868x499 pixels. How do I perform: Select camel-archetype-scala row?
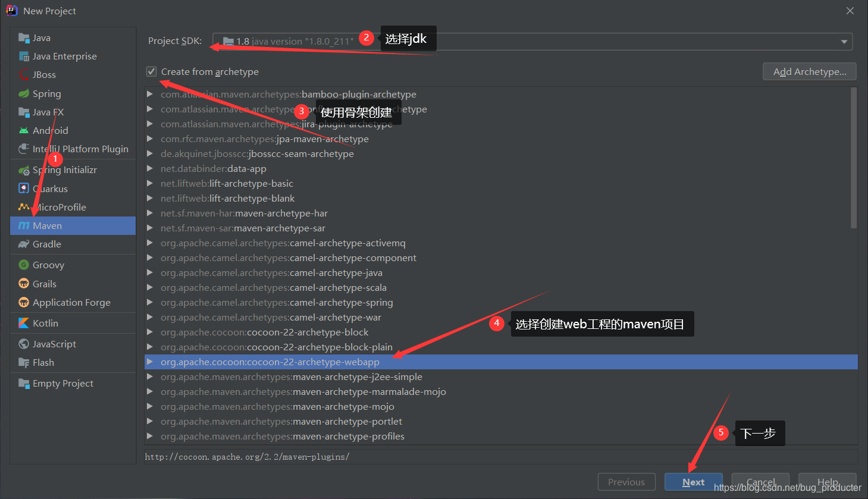[x=501, y=287]
